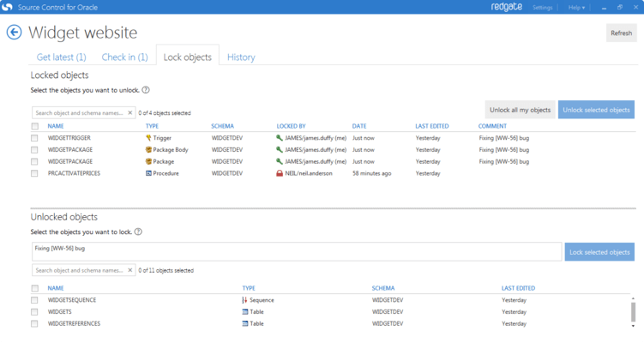Sort locked objects by COMMENT column
The image size is (644, 343).
pyautogui.click(x=492, y=126)
